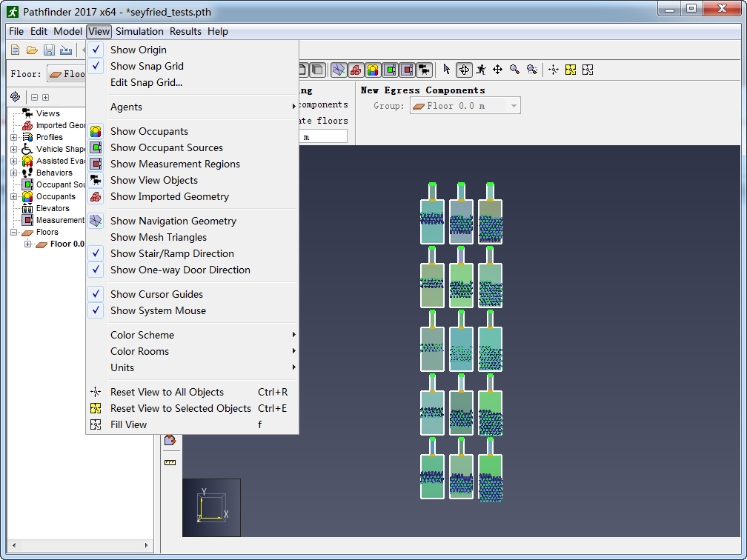The image size is (747, 560).
Task: Toggle Show Measurement Regions in View menu
Action: pos(193,164)
